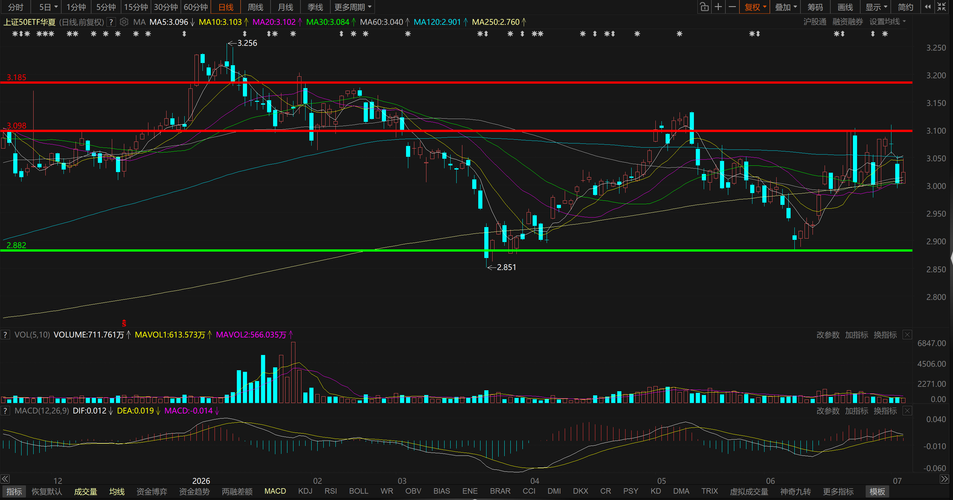Select RSI indicator
This screenshot has width=953, height=500.
click(331, 491)
